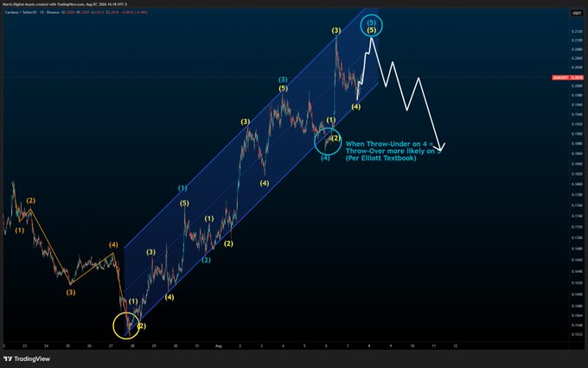588x368 pixels.
Task: Click the red ADAUSDT current price label
Action: [568, 78]
